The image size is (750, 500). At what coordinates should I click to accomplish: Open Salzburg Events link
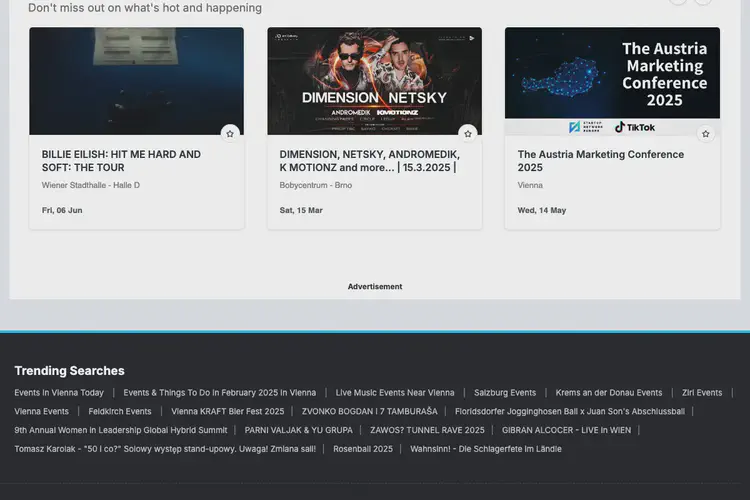point(505,393)
